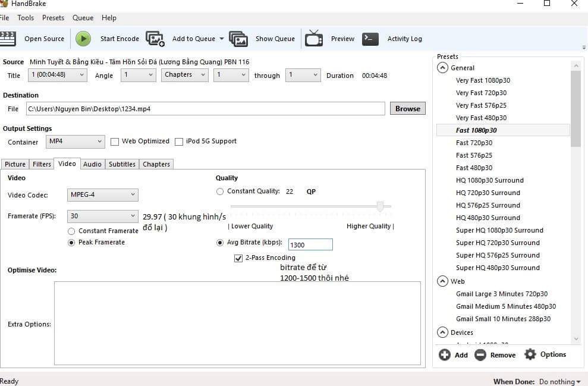Select the Very Fast 480p30 preset
This screenshot has height=386, width=588.
pyautogui.click(x=481, y=118)
